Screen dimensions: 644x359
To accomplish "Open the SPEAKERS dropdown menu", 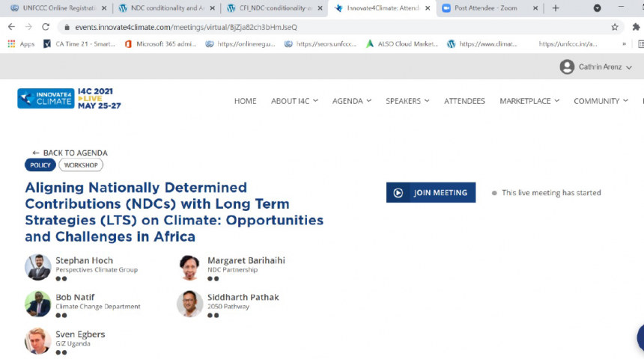I will tap(407, 101).
